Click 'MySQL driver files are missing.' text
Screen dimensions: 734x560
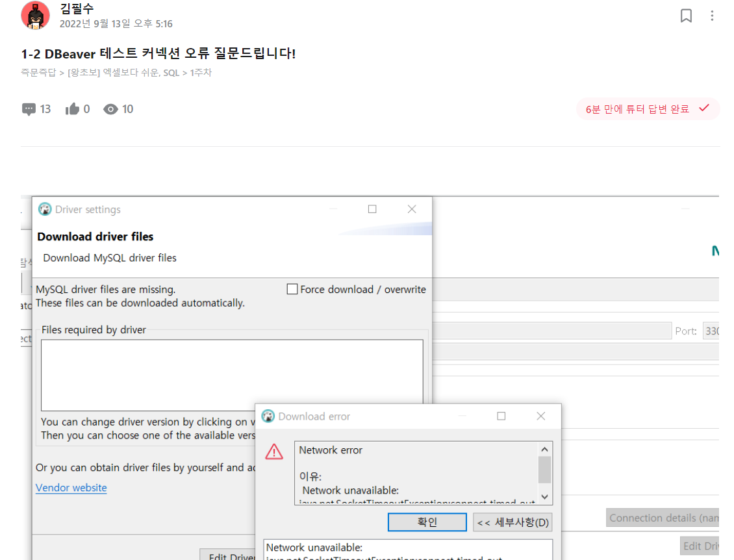106,289
